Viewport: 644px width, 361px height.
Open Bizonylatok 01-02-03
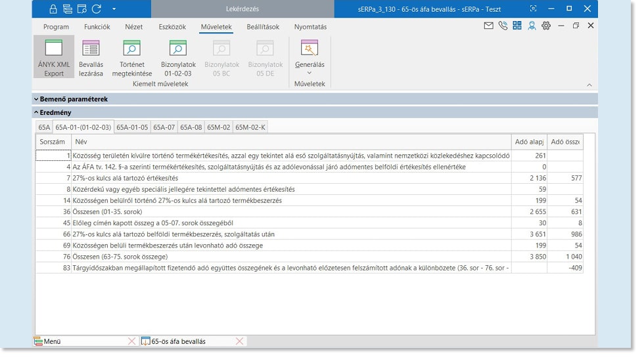click(178, 57)
